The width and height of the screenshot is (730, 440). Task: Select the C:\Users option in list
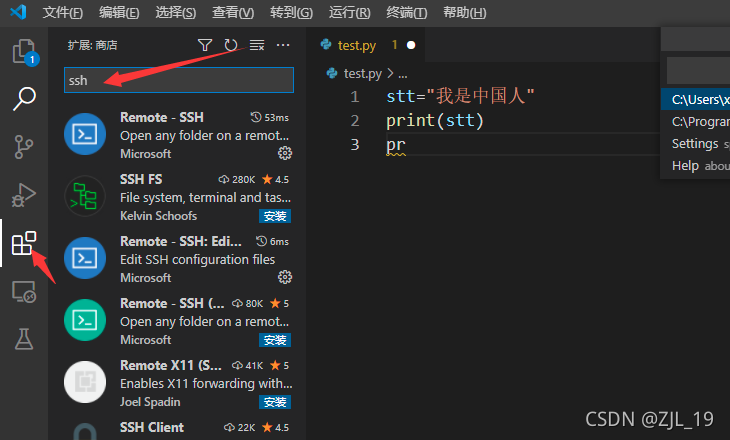point(696,99)
